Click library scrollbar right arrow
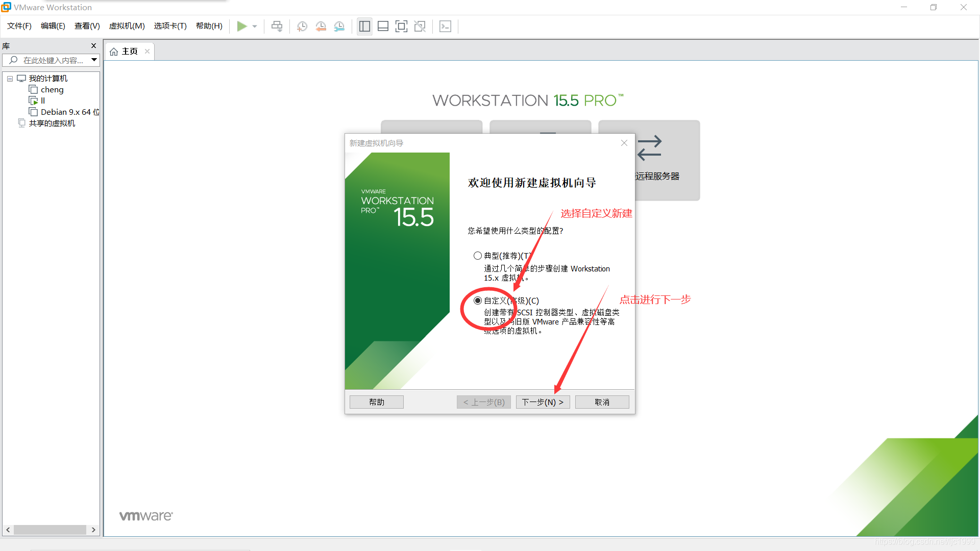This screenshot has width=980, height=551. point(93,530)
